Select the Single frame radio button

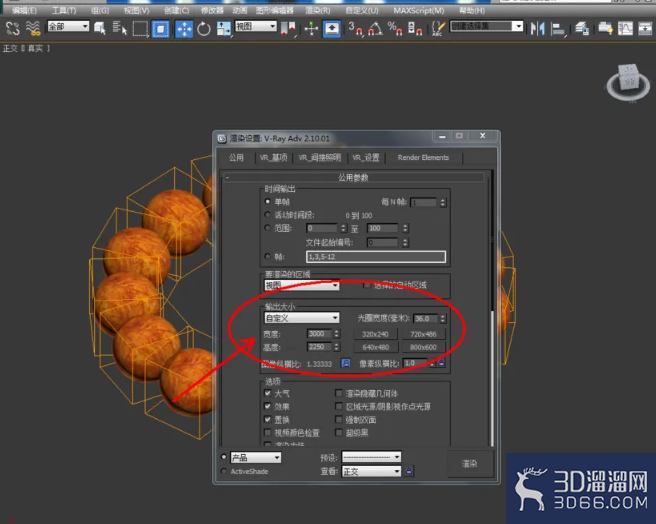point(268,201)
